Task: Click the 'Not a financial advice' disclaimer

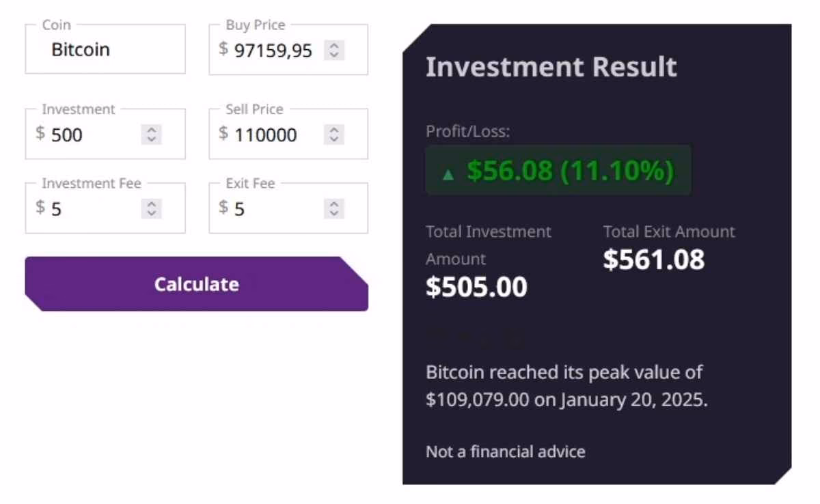Action: pyautogui.click(x=505, y=451)
